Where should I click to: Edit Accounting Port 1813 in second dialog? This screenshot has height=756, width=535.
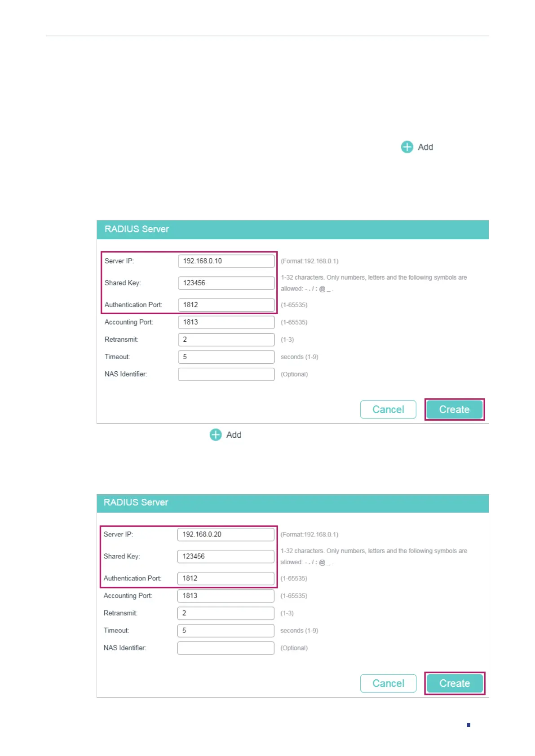click(x=225, y=596)
